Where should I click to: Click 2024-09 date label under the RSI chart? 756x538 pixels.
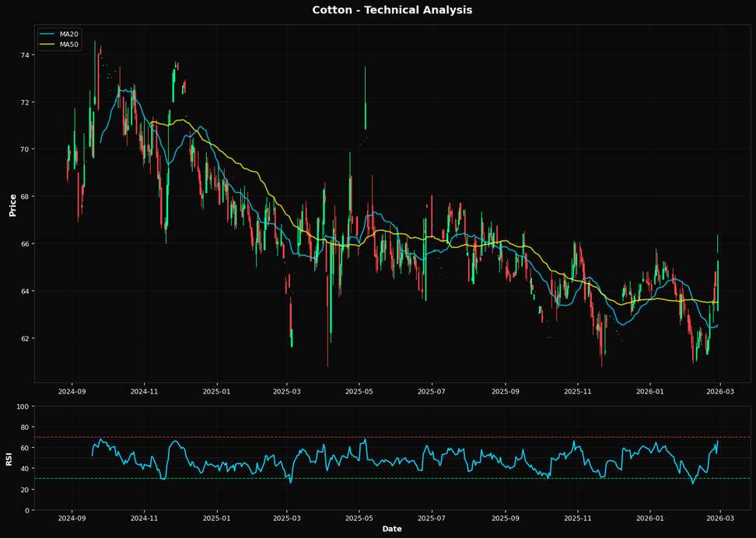tap(72, 519)
